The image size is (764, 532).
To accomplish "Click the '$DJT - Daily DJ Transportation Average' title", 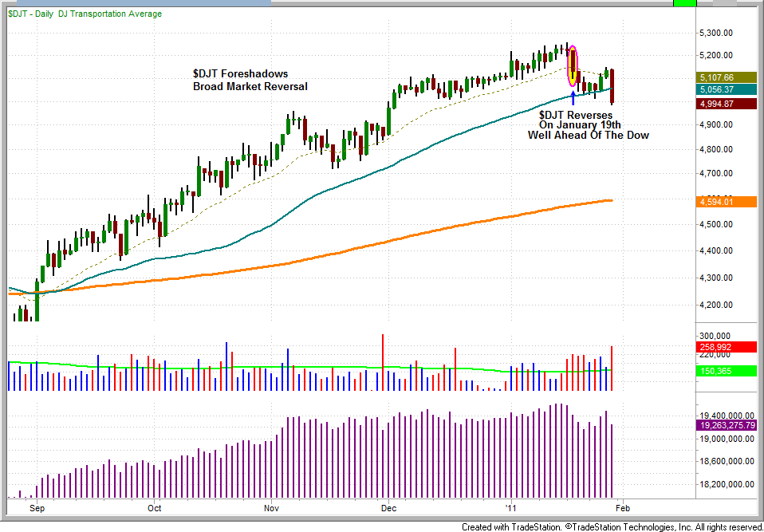I will [85, 14].
